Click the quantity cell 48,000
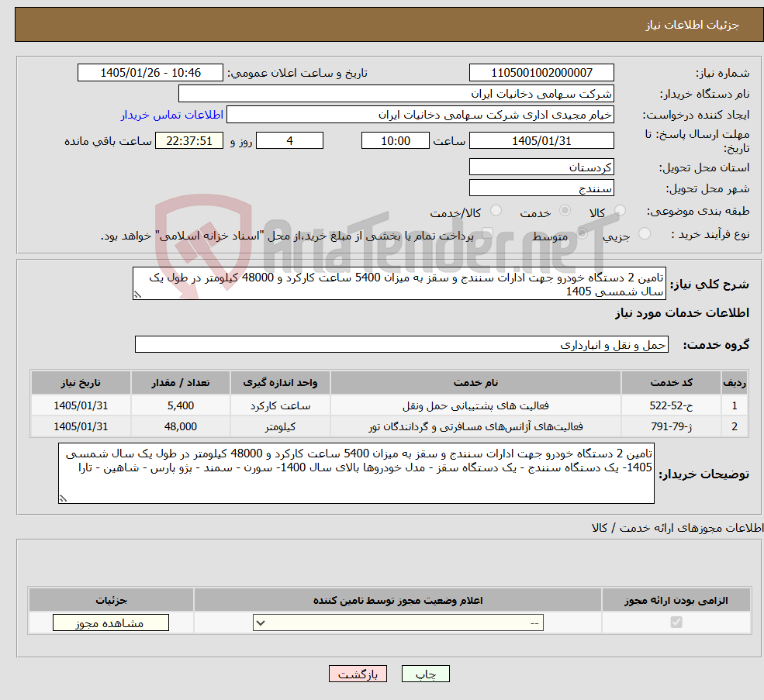Image resolution: width=764 pixels, height=700 pixels. pos(180,426)
